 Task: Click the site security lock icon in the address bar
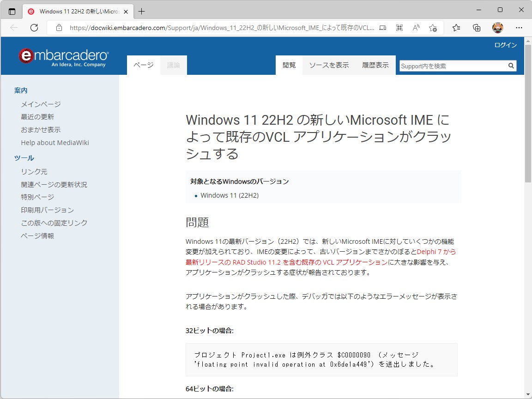coord(59,28)
